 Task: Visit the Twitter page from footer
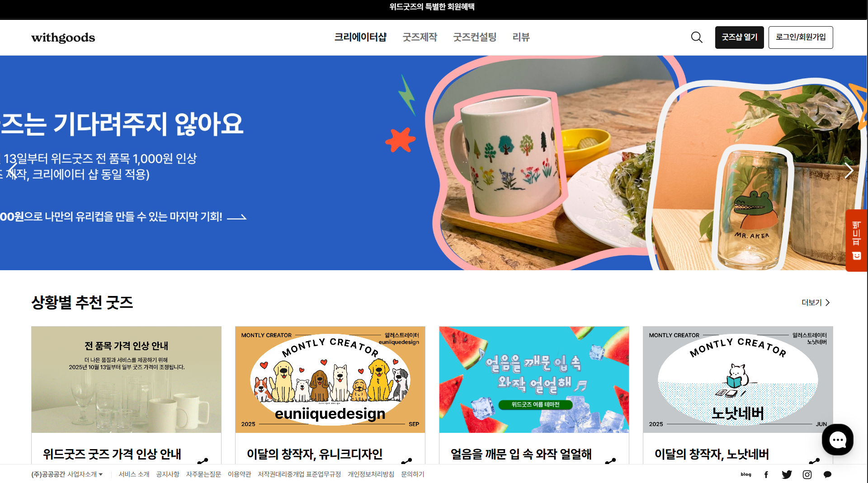point(787,474)
